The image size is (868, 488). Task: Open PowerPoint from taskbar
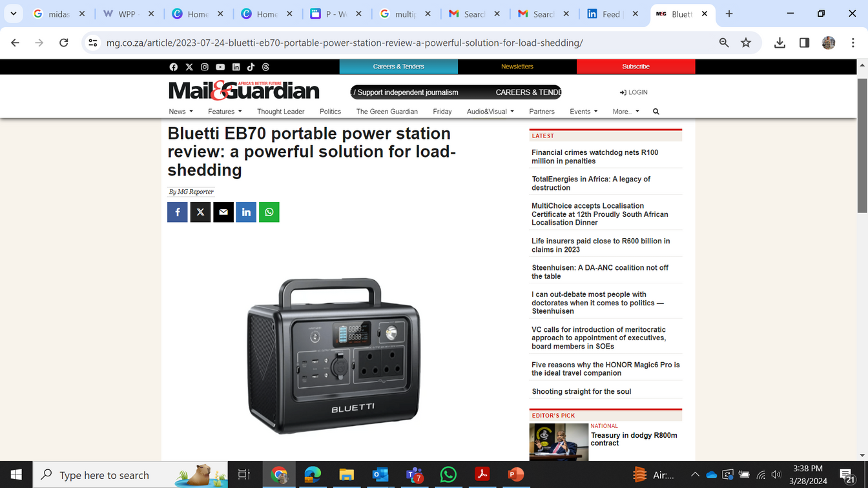516,475
